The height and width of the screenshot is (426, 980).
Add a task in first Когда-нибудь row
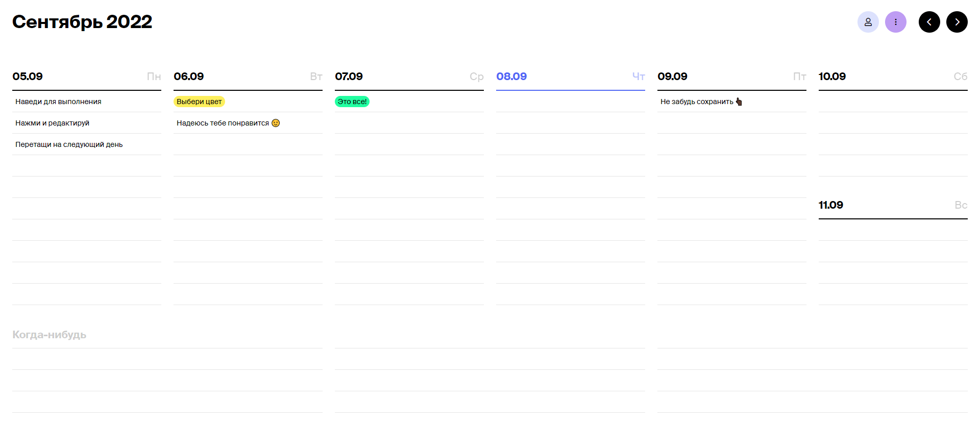coord(167,359)
